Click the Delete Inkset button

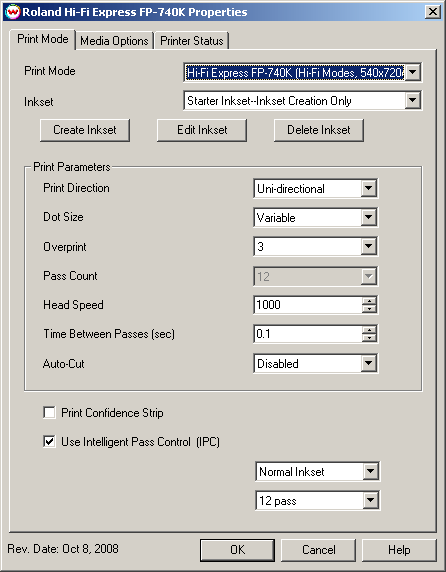pyautogui.click(x=319, y=130)
